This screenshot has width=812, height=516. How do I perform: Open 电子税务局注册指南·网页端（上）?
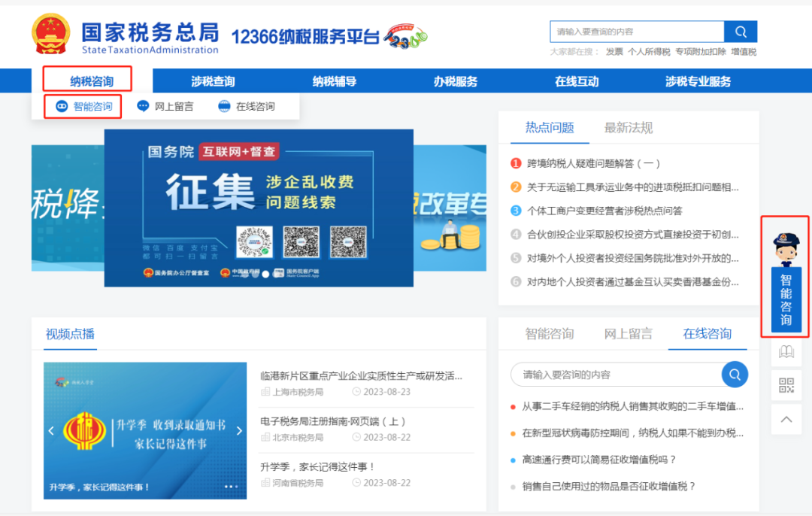[332, 421]
